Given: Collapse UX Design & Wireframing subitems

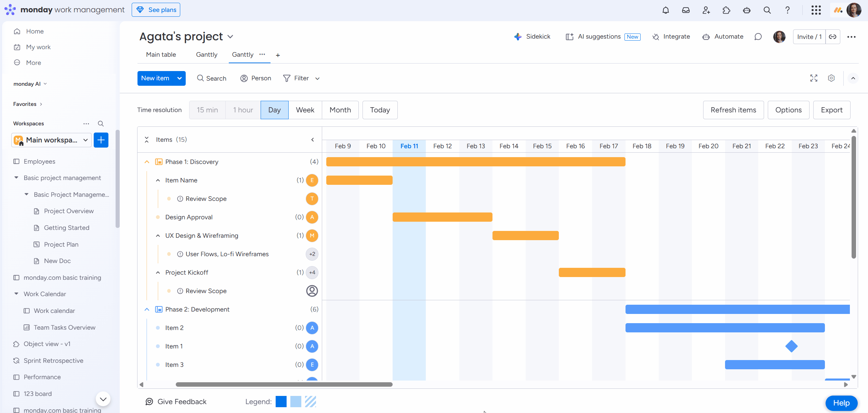Looking at the screenshot, I should 158,236.
